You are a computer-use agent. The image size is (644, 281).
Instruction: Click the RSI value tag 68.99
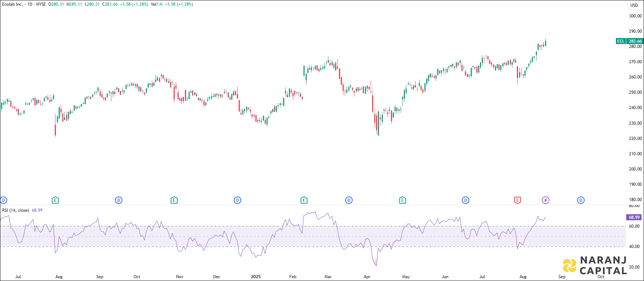click(x=634, y=217)
